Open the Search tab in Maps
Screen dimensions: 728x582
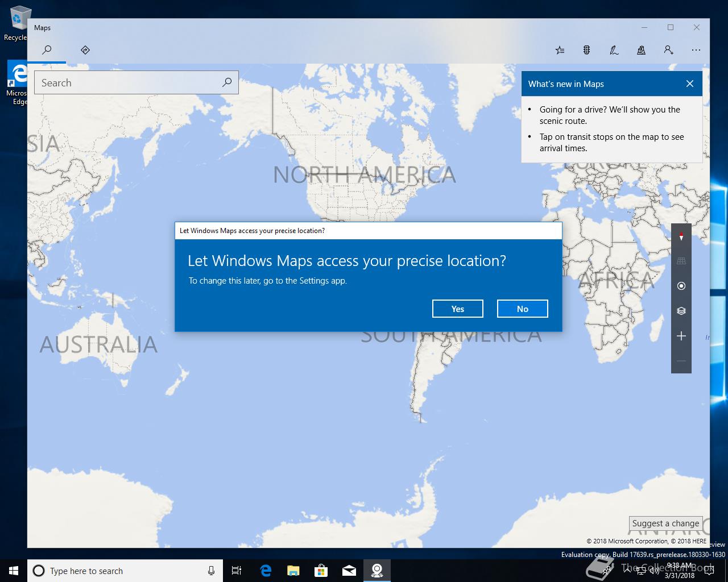click(x=47, y=50)
